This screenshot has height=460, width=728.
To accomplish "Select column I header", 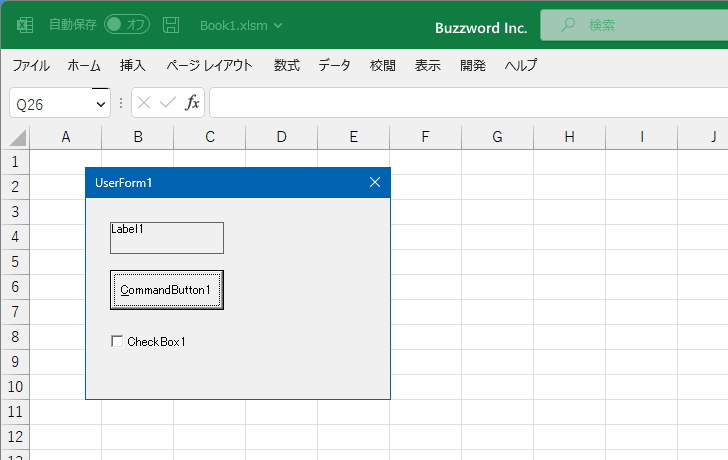I will point(642,137).
